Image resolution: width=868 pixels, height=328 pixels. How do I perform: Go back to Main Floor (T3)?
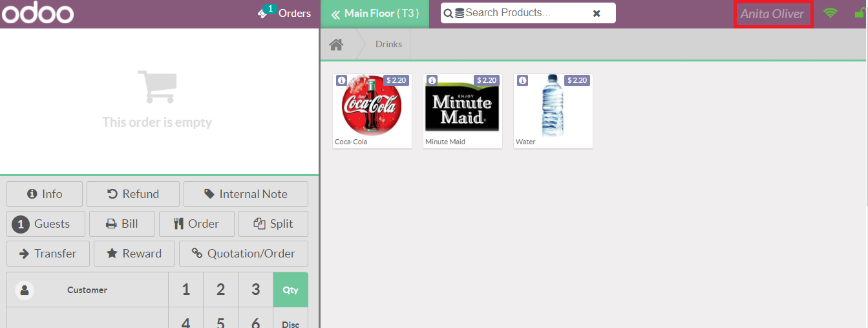click(375, 13)
